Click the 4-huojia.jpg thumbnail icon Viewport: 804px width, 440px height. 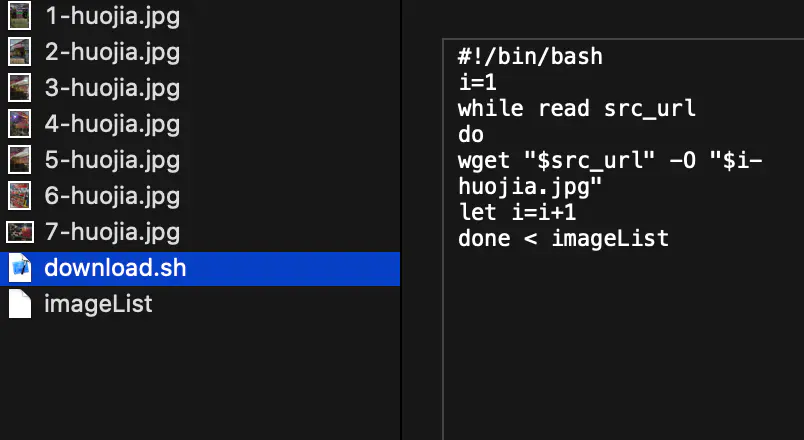click(19, 123)
